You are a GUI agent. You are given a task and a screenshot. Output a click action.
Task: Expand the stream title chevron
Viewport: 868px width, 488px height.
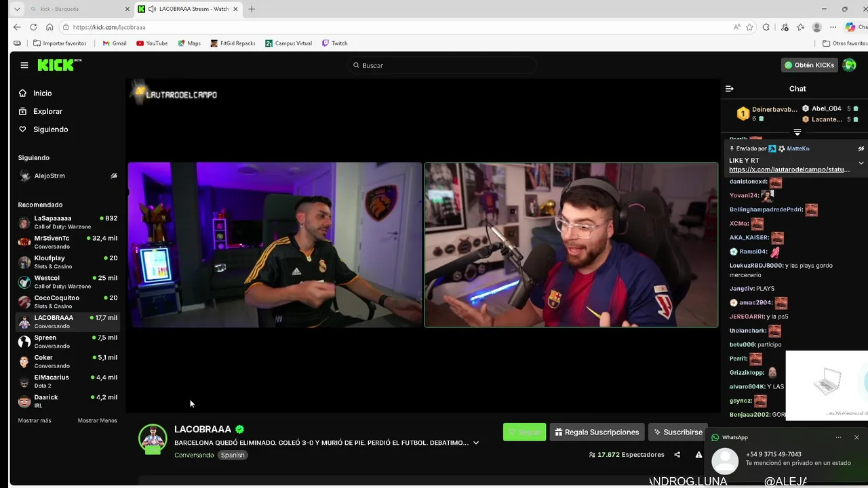tap(476, 443)
